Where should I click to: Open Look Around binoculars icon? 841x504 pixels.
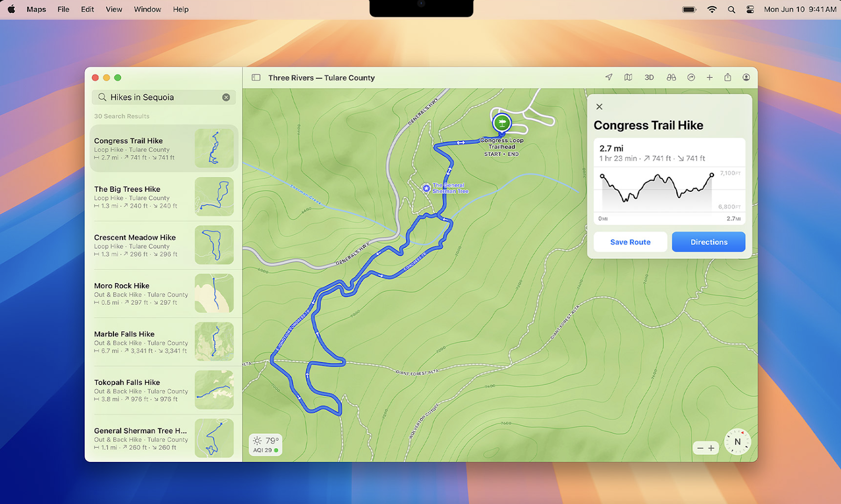click(671, 77)
